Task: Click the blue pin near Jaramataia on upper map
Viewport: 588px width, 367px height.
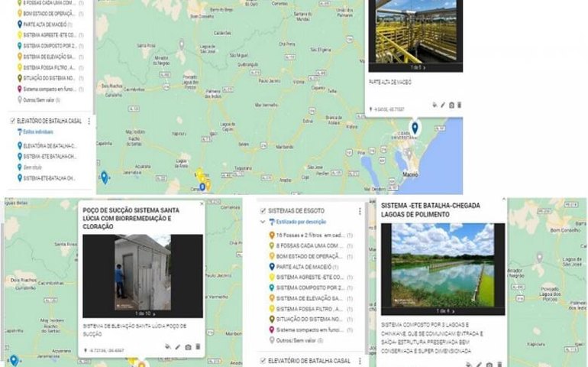Action: [x=105, y=177]
